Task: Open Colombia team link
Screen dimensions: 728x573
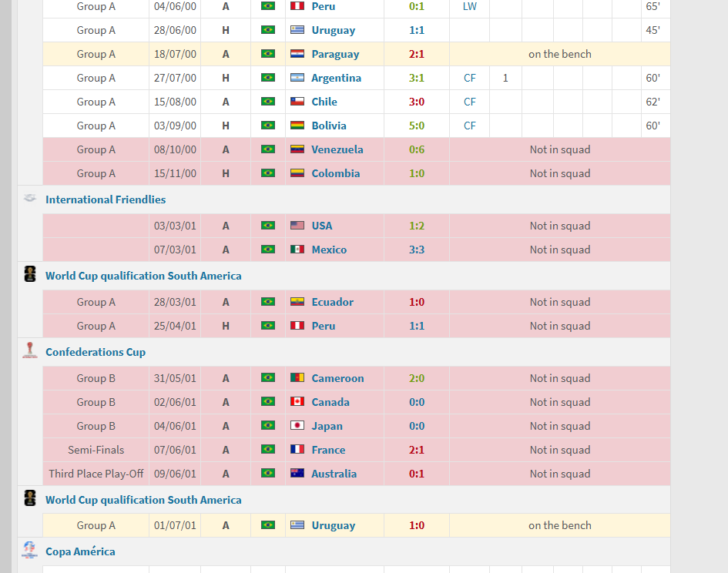Action: point(336,173)
